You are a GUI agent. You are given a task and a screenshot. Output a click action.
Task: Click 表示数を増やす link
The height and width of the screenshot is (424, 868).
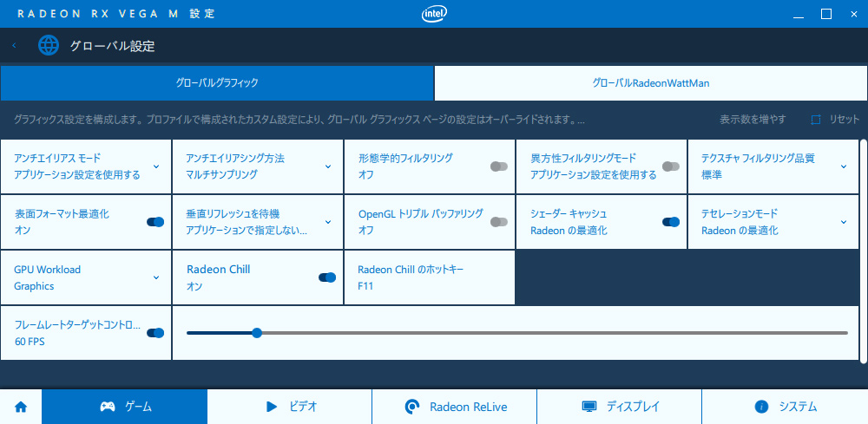click(753, 120)
